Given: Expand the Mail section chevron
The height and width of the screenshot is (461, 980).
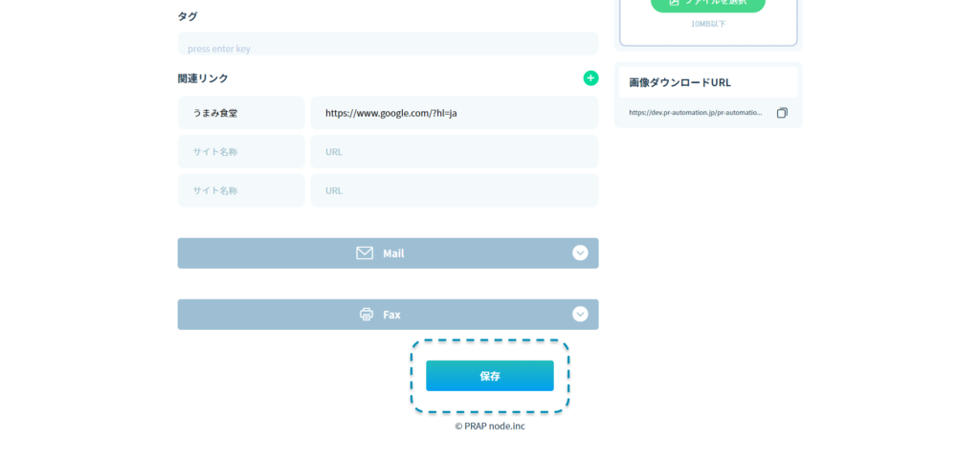Looking at the screenshot, I should (580, 253).
